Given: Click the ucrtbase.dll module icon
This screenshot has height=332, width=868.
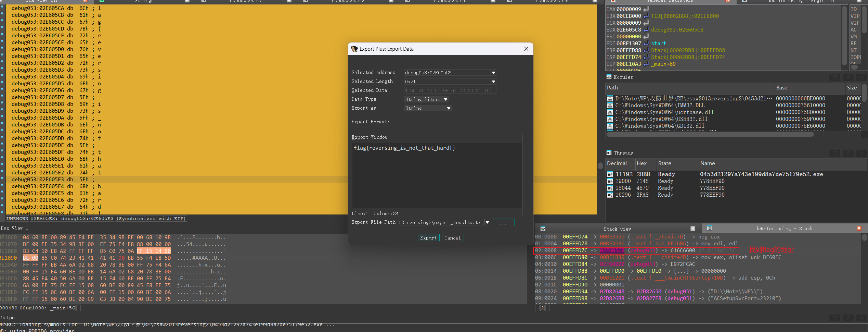Looking at the screenshot, I should [610, 112].
